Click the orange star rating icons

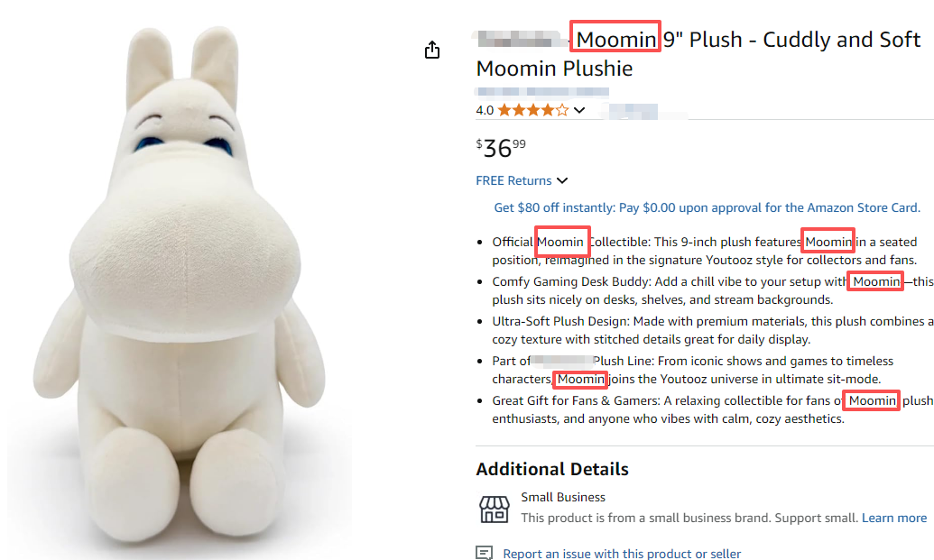pos(533,110)
